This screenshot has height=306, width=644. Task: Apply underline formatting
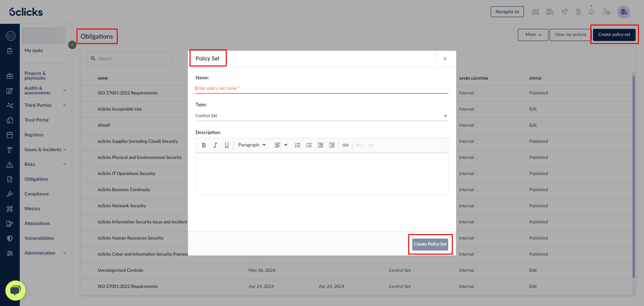point(227,145)
